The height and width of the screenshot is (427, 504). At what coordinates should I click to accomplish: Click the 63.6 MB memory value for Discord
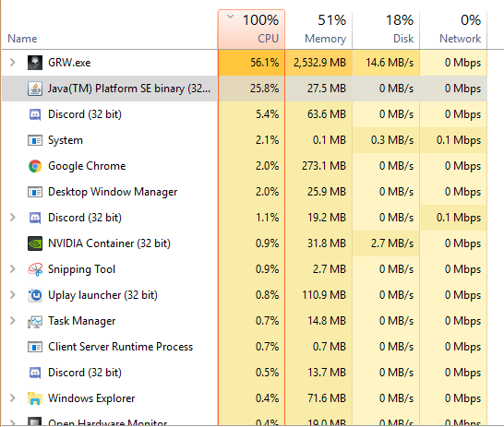coord(327,114)
